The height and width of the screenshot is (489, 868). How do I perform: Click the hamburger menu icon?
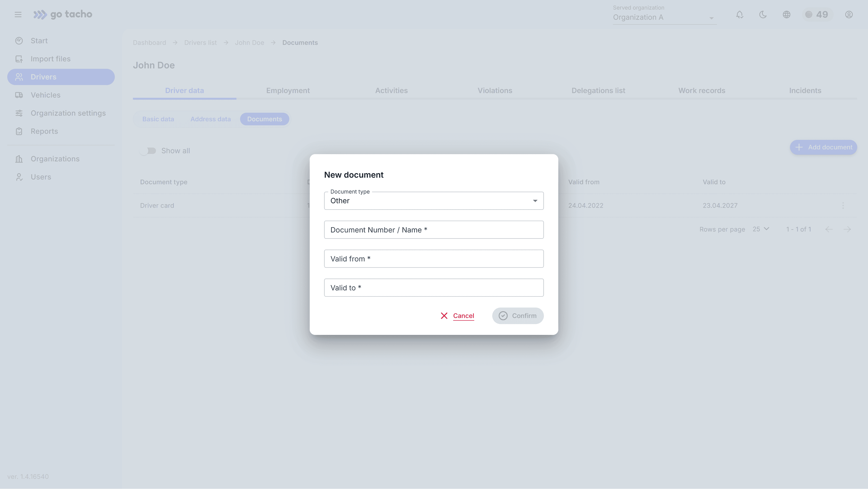coord(18,14)
